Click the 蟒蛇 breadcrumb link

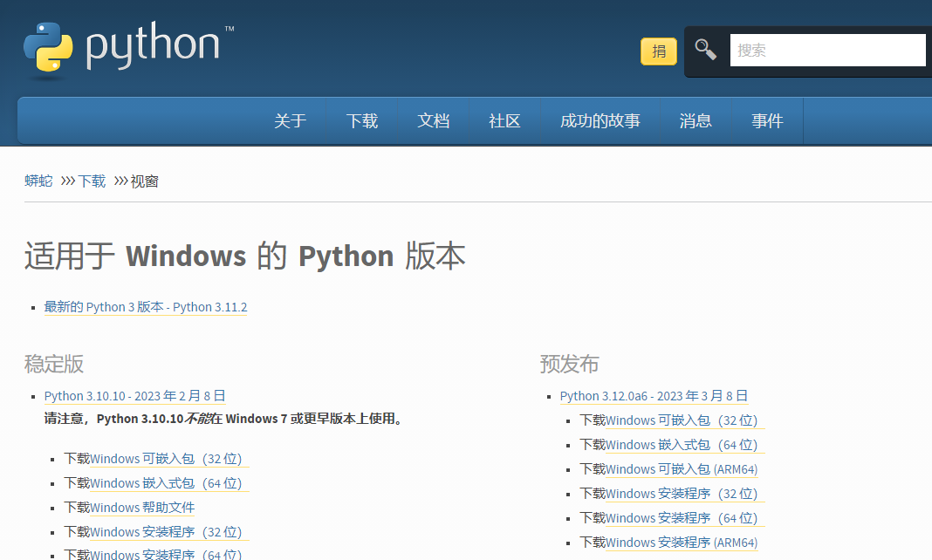(x=38, y=181)
